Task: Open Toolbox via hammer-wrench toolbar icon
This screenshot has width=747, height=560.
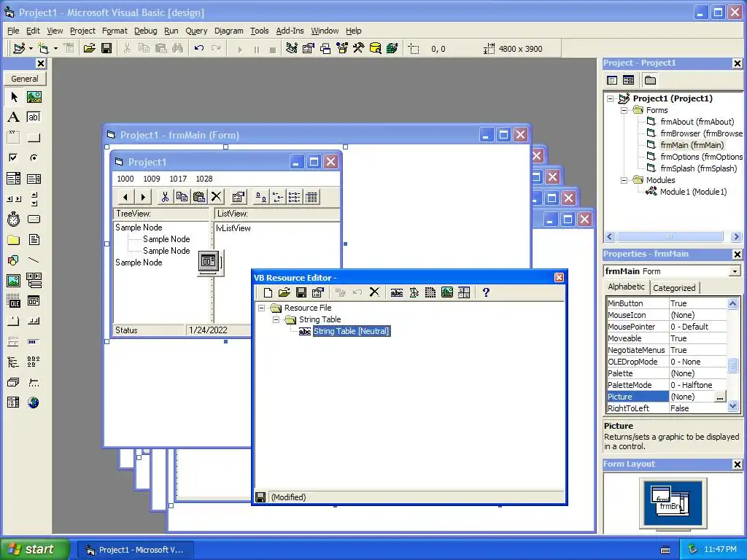Action: click(x=358, y=48)
